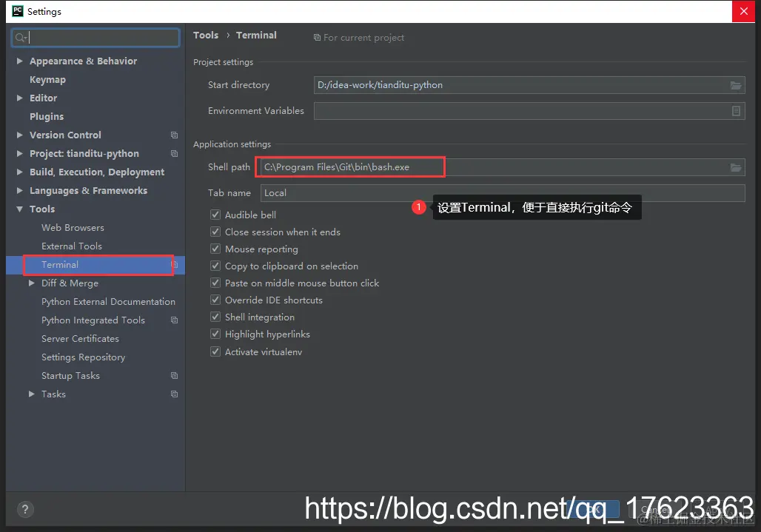Toggle Paste on middle mouse button click
Screen dimensions: 761x532
(215, 283)
